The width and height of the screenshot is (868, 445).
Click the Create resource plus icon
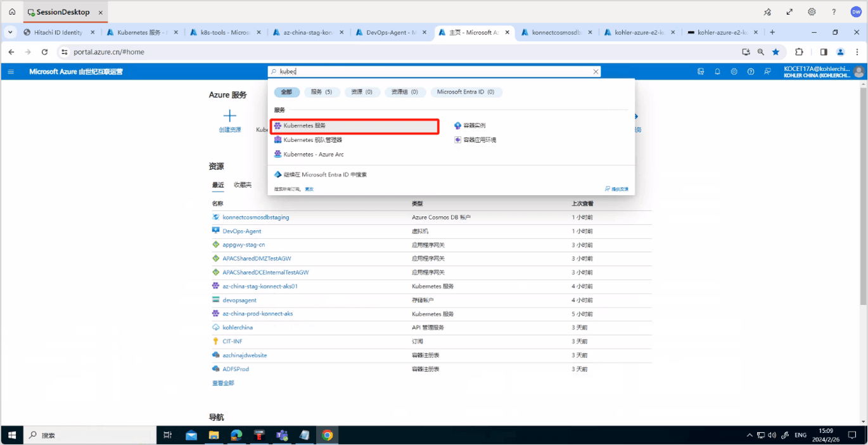(x=230, y=115)
